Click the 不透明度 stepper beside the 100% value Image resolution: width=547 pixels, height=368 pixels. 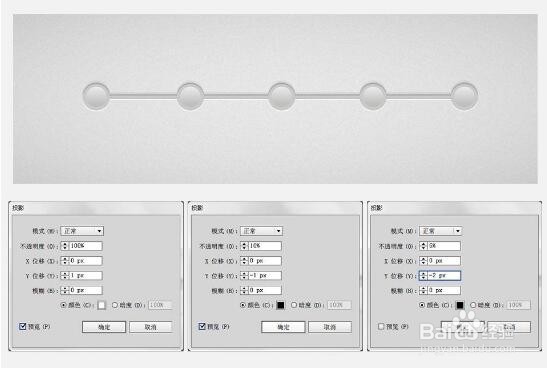click(x=65, y=246)
